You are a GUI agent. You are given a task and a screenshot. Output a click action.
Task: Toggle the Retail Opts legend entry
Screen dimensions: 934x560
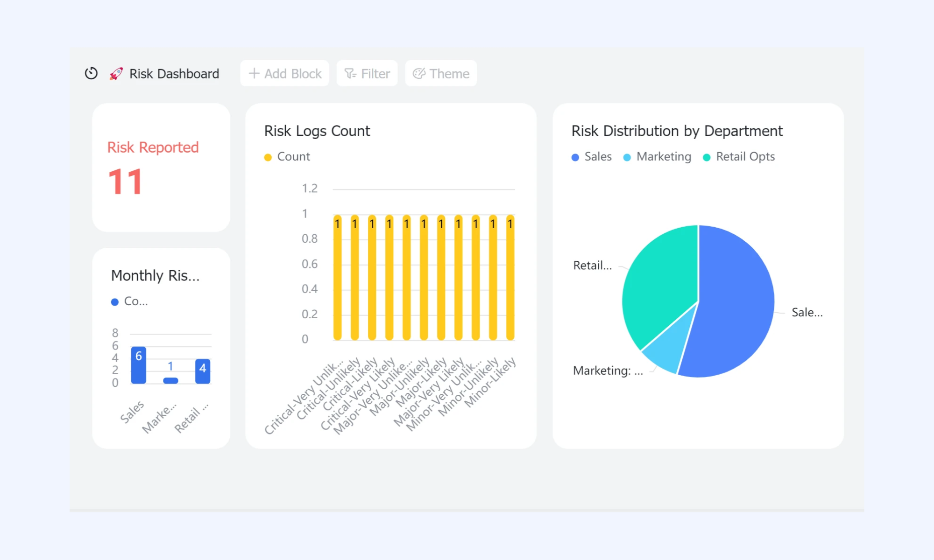click(739, 157)
